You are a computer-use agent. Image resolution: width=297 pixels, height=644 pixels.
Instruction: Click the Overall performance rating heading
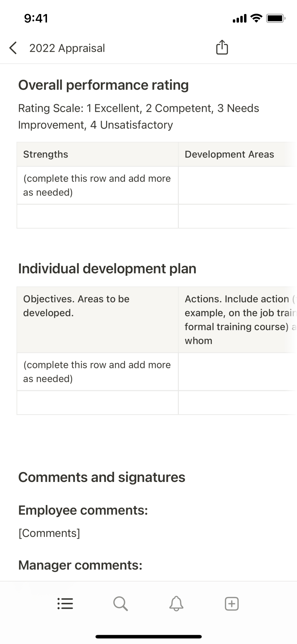(103, 85)
